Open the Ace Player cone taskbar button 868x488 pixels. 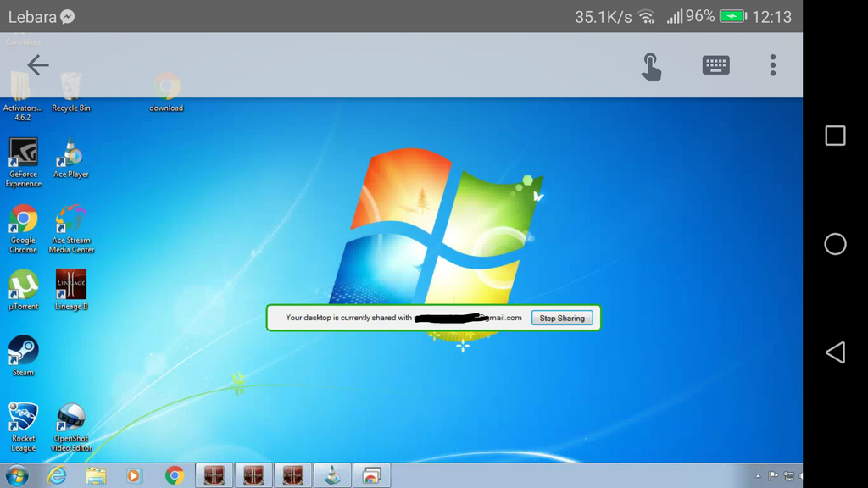pos(332,476)
